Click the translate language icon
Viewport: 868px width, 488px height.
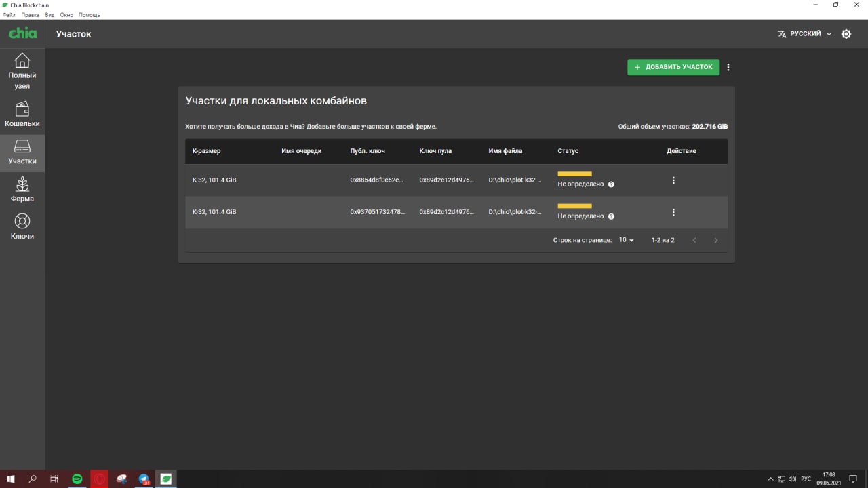782,34
